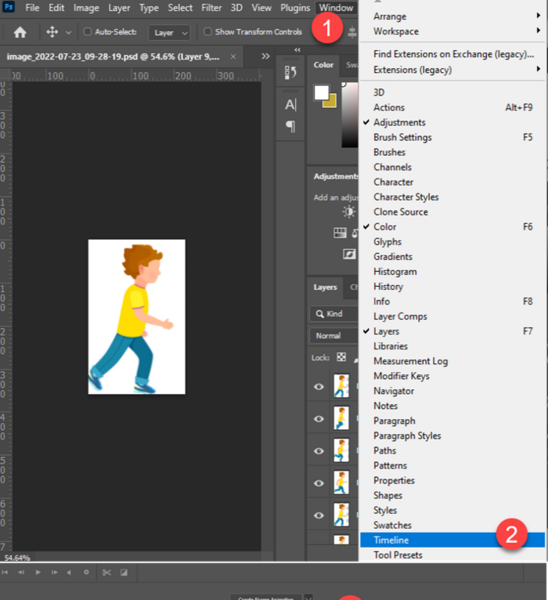Open the Normal blend mode dropdown

pos(334,336)
